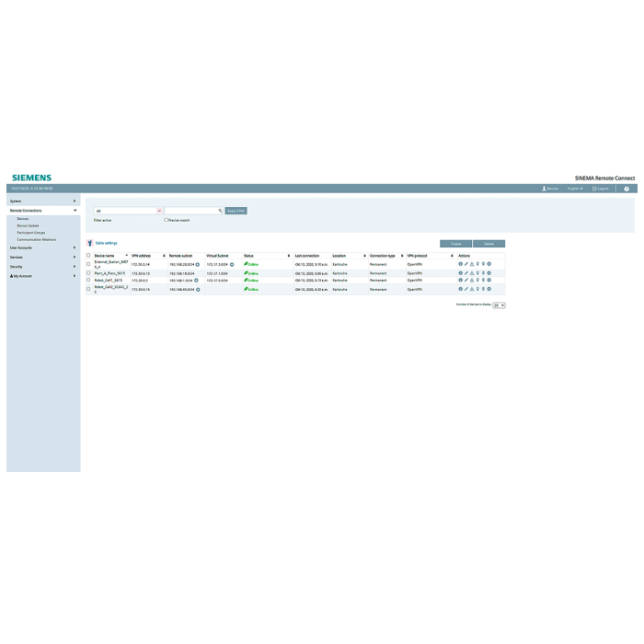Click the filter text input field
Image resolution: width=644 pixels, height=644 pixels.
pyautogui.click(x=191, y=211)
